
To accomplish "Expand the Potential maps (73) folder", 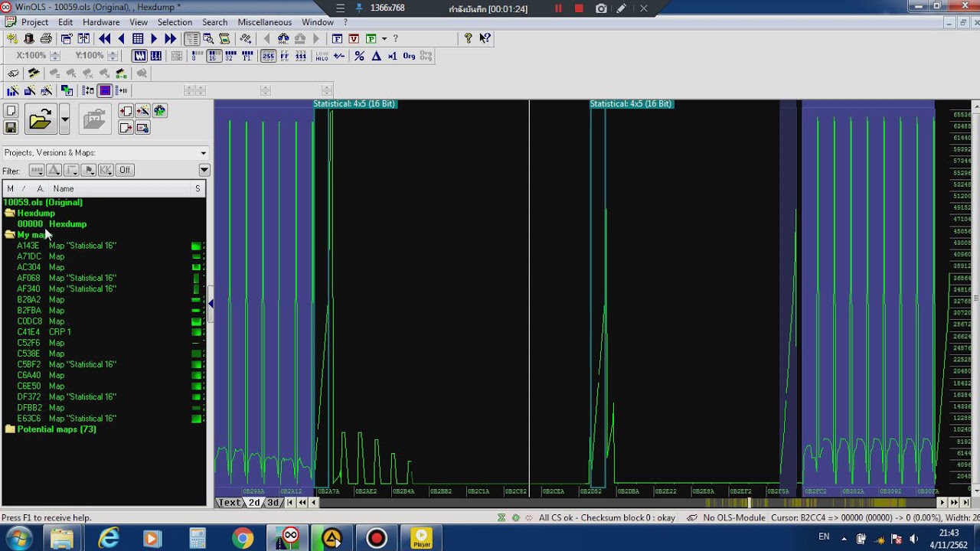I will [10, 429].
